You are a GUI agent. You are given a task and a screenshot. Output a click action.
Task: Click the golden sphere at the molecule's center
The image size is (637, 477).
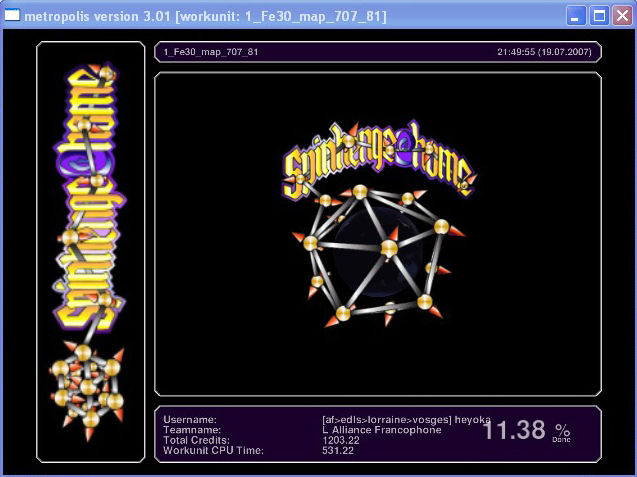[x=390, y=246]
